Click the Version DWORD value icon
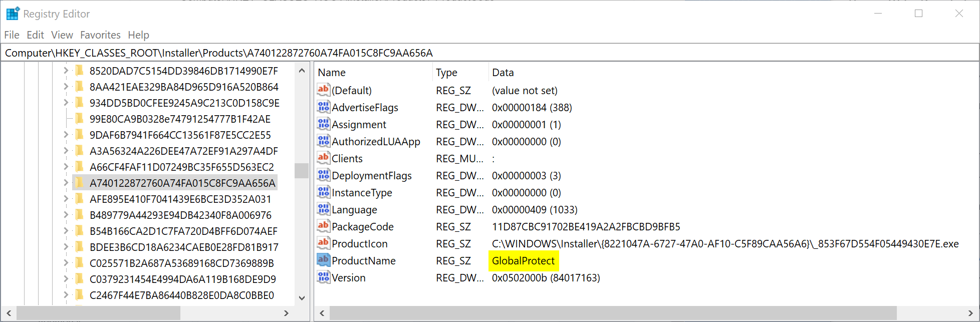The image size is (980, 322). pyautogui.click(x=324, y=277)
